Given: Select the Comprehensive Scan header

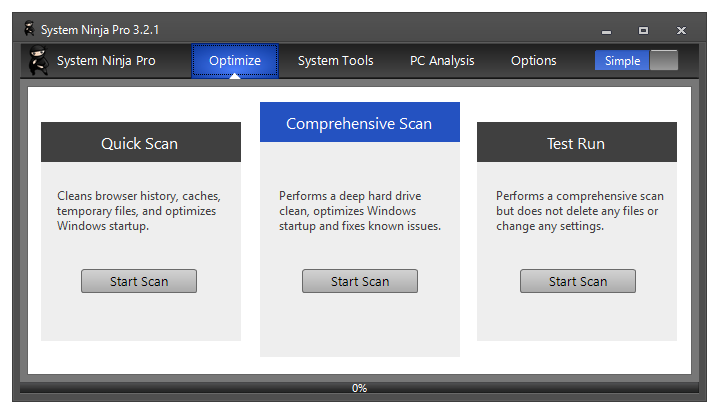Looking at the screenshot, I should 360,122.
